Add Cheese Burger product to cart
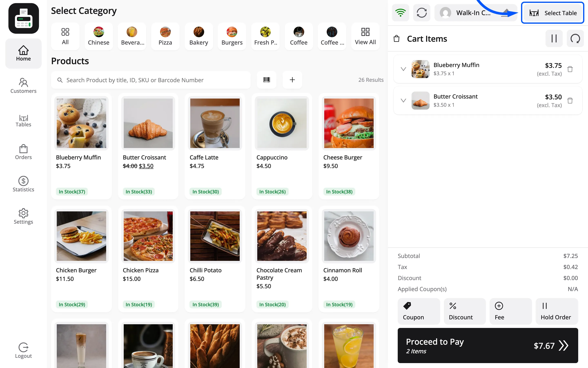The height and width of the screenshot is (368, 588). (349, 146)
